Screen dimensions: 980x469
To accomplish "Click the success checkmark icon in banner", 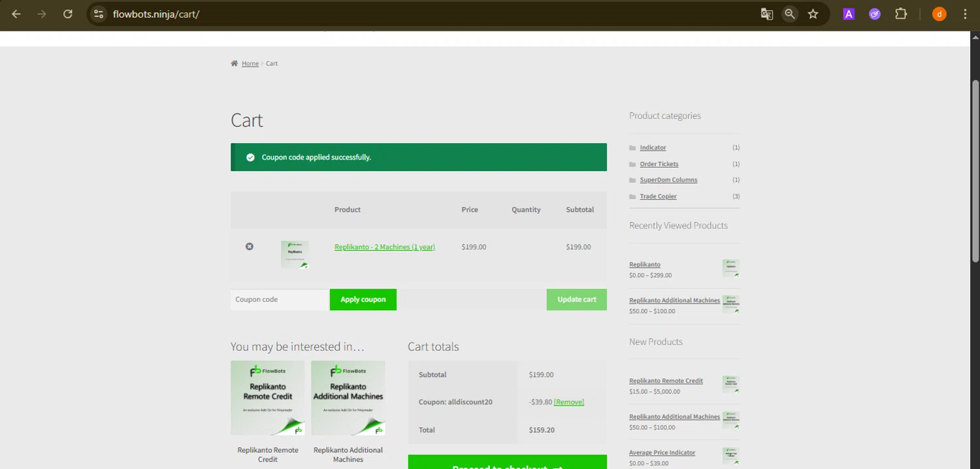I will pos(250,157).
